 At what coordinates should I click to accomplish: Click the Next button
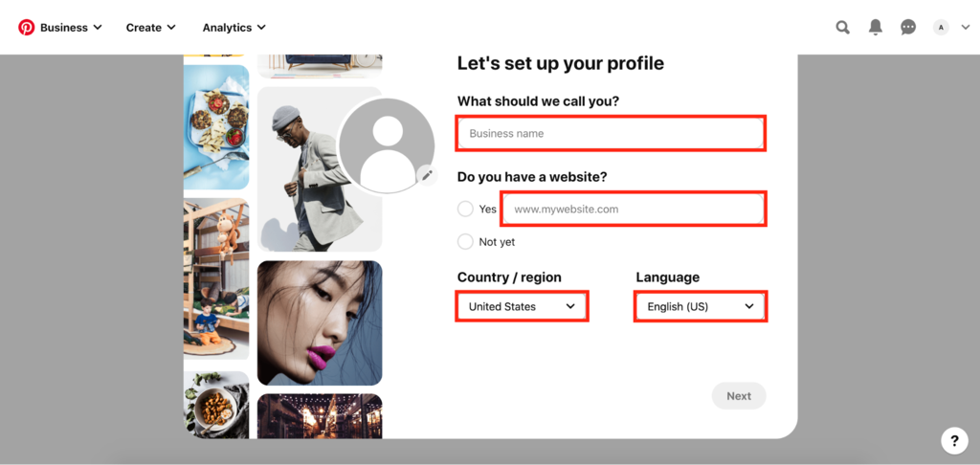point(739,395)
